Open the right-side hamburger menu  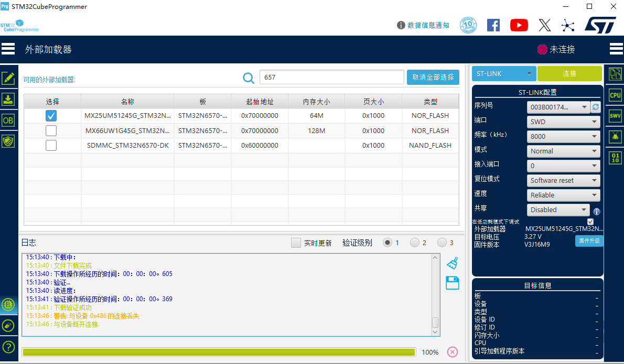[x=616, y=49]
